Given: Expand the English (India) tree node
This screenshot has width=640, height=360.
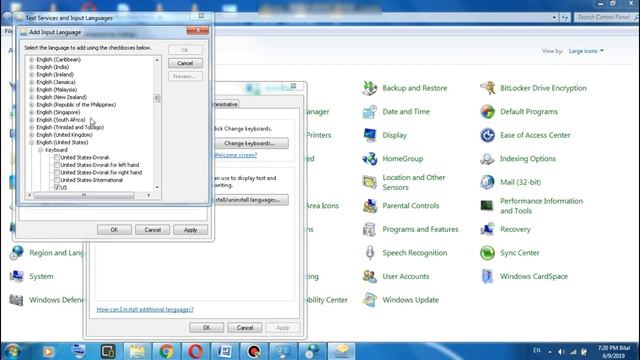Looking at the screenshot, I should coord(31,67).
